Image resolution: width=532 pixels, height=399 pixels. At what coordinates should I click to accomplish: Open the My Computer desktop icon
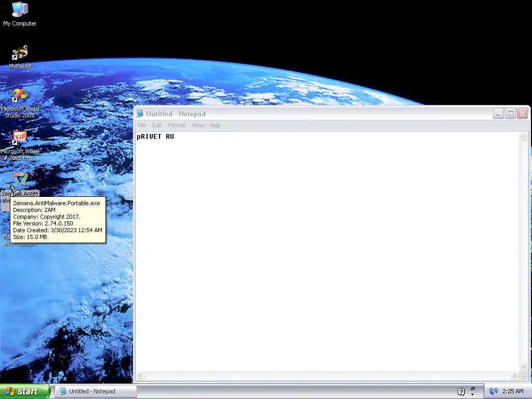(x=20, y=14)
